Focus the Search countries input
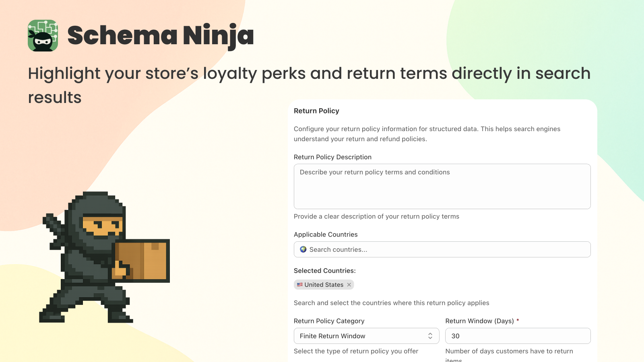The image size is (644, 362). coord(442,249)
